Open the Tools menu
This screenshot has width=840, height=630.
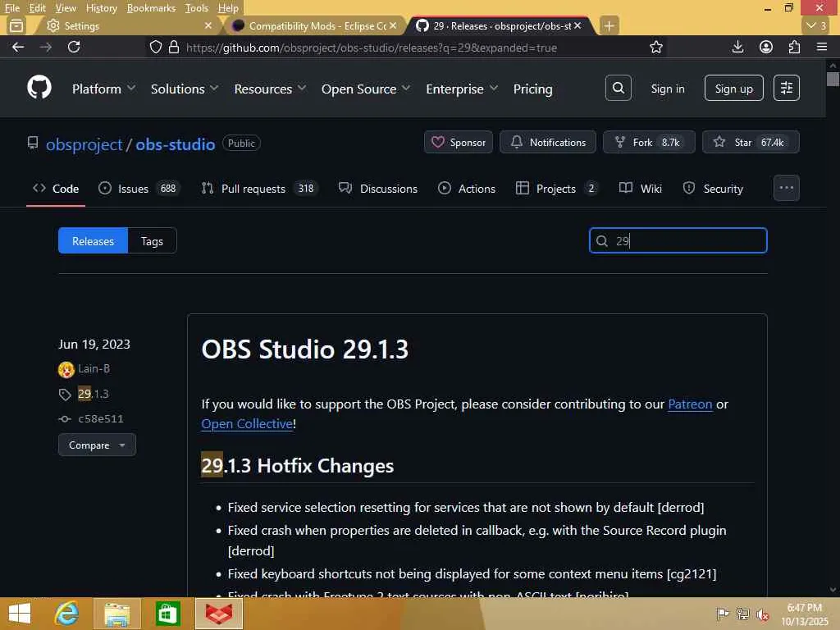pos(197,8)
